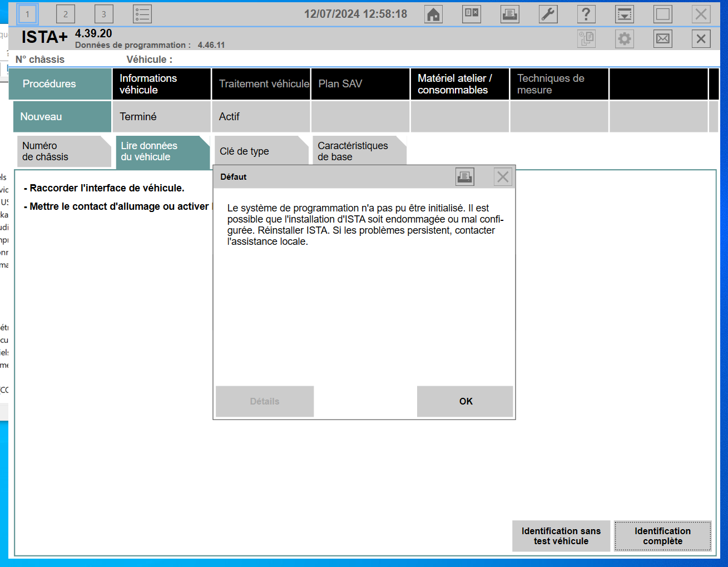Select the Plan SAV tab
Viewport: 728px width, 567px height.
pyautogui.click(x=360, y=84)
